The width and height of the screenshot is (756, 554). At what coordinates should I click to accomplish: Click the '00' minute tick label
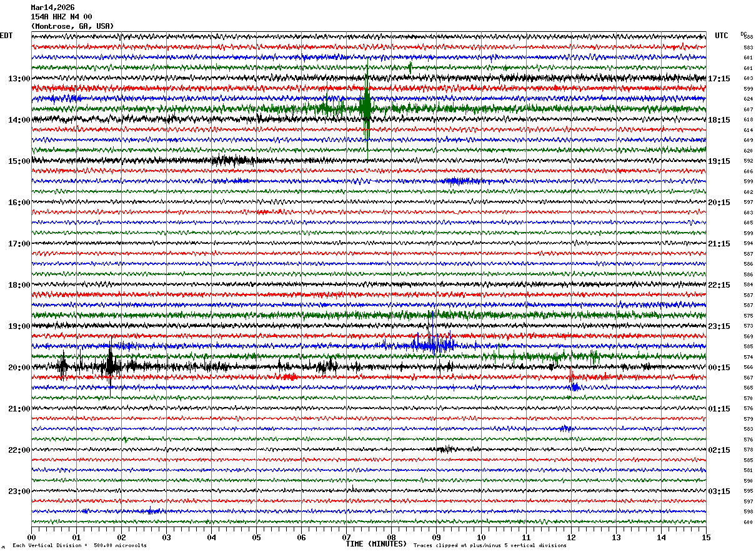point(31,537)
